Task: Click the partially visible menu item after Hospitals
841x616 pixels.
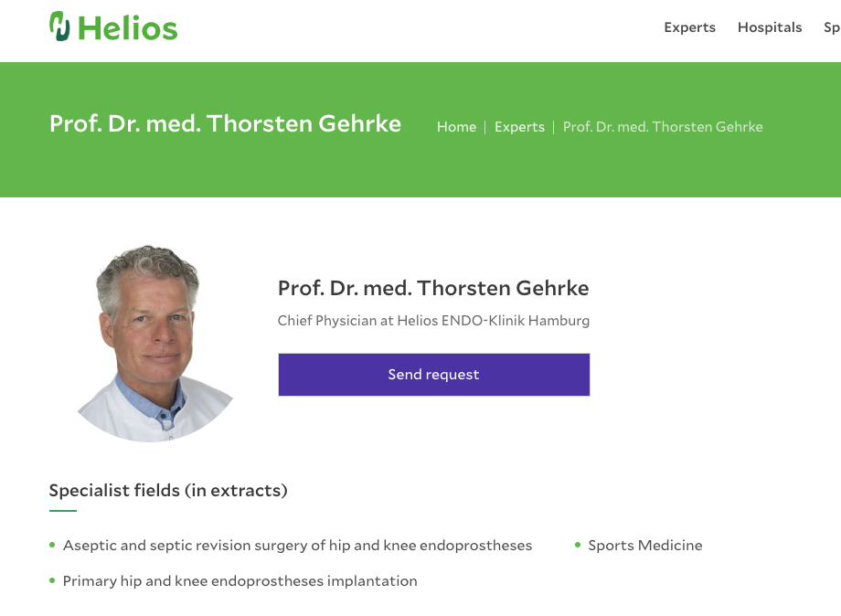Action: click(832, 27)
